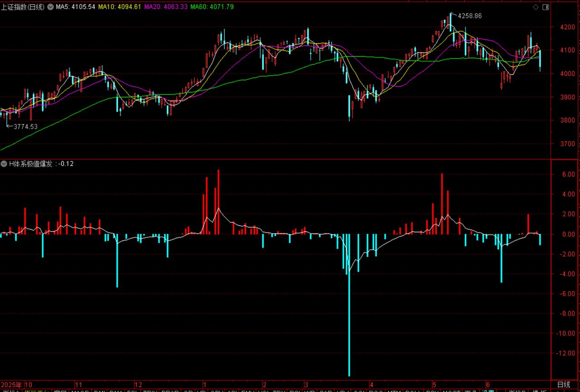Click the H体系极值爆发 indicator title

[31, 164]
